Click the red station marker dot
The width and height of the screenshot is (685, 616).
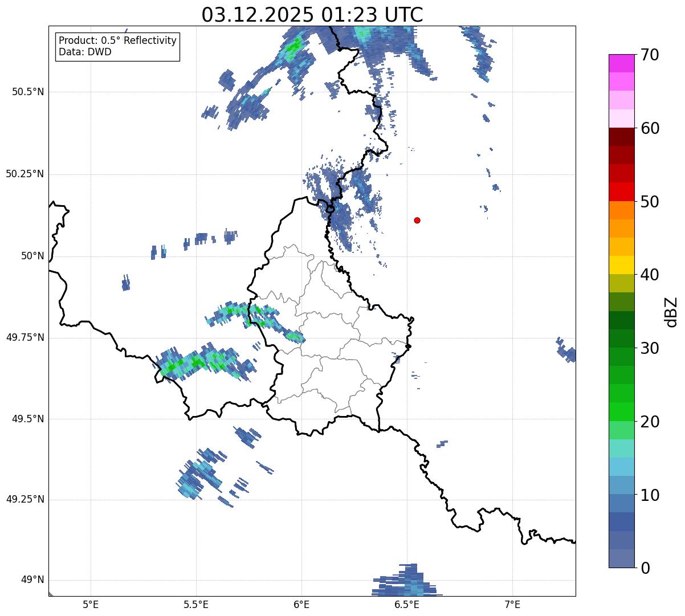(x=417, y=220)
